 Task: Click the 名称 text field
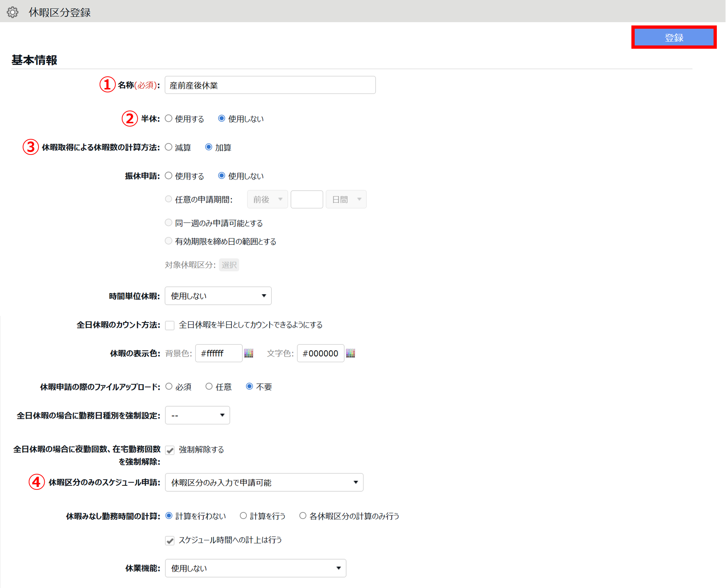coord(270,85)
